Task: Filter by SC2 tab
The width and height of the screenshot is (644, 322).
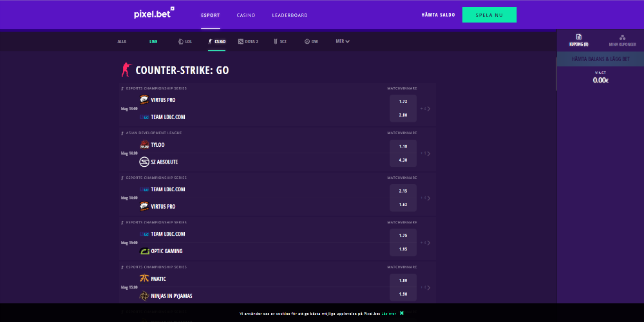Action: (x=280, y=41)
